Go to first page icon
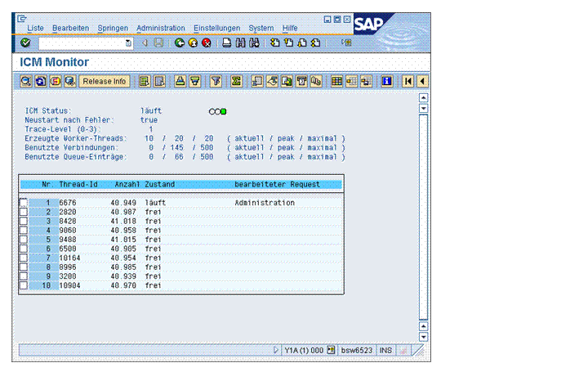The height and width of the screenshot is (372, 588). (275, 43)
